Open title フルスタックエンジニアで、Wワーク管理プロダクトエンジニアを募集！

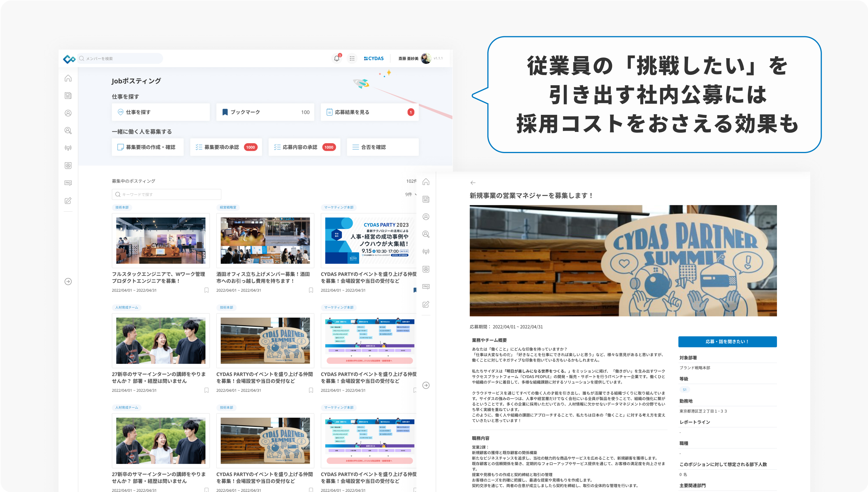point(158,277)
